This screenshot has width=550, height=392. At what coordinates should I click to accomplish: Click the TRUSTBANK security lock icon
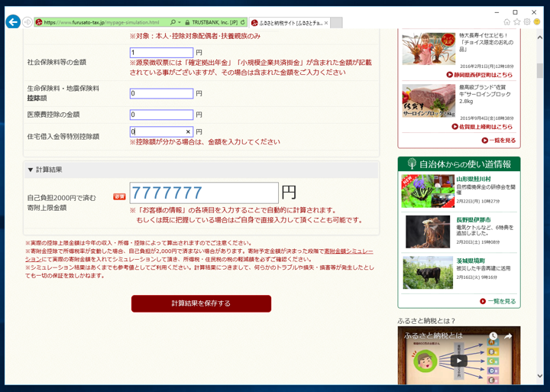[187, 22]
